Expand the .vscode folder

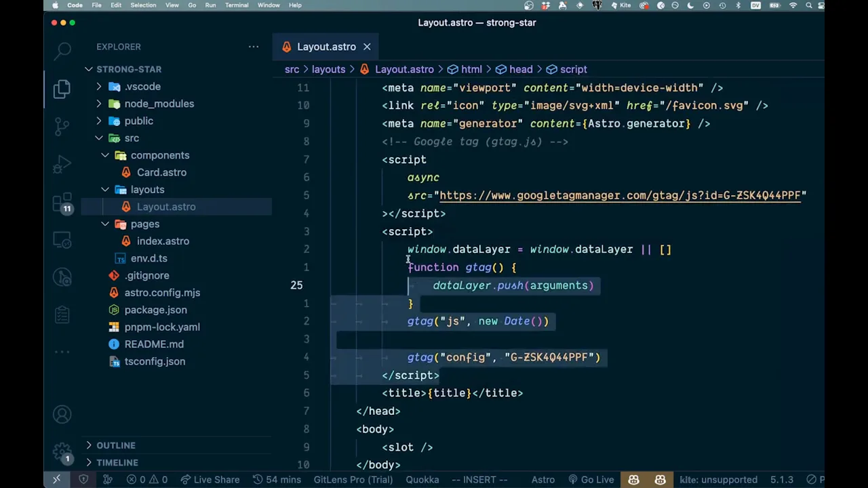click(142, 87)
